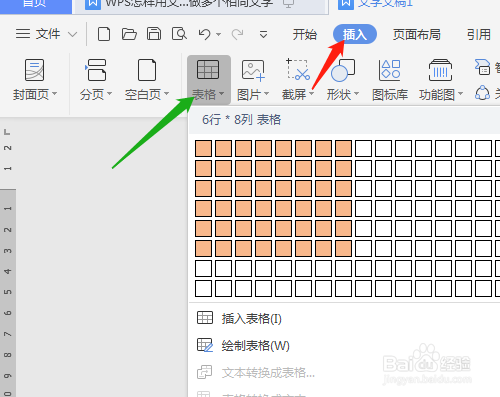500x397 pixels.
Task: Go to the 引用 tab
Action: [479, 34]
